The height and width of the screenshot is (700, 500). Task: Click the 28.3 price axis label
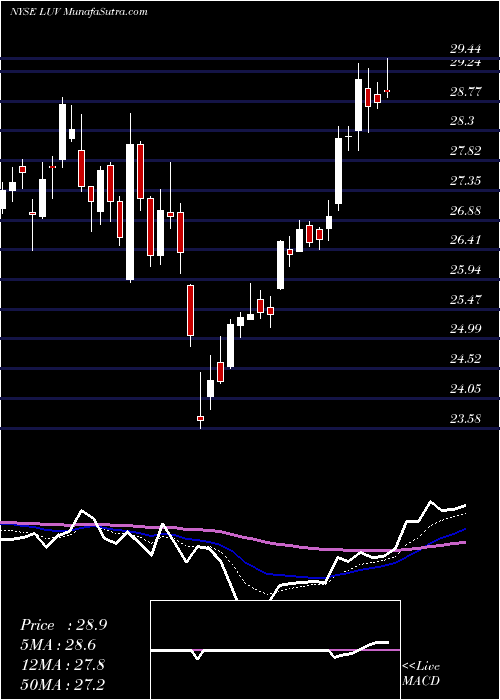462,122
